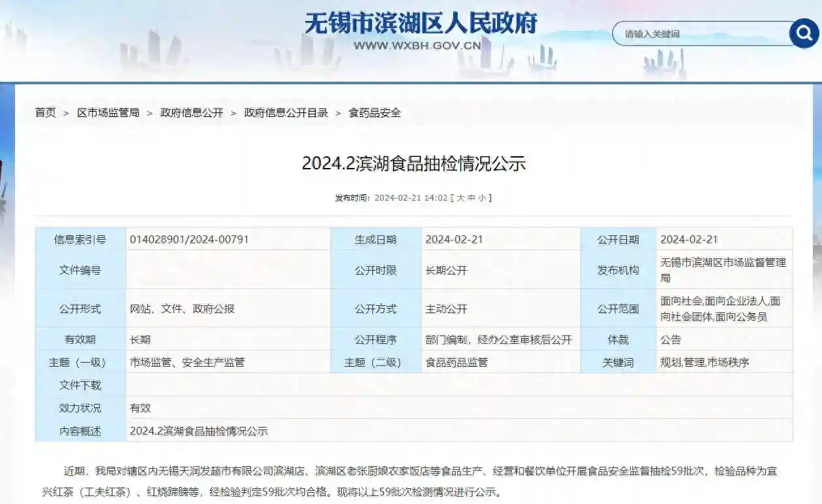Open 食药品安全 breadcrumb link

point(375,112)
